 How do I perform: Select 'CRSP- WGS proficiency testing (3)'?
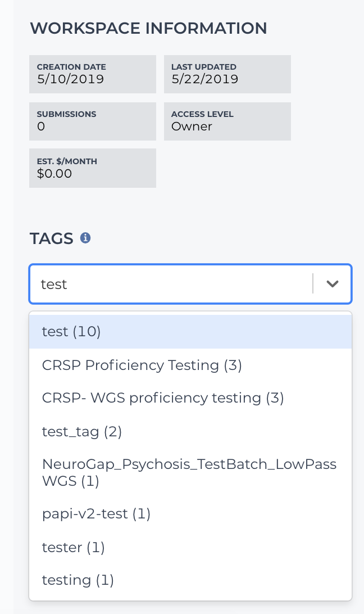190,398
